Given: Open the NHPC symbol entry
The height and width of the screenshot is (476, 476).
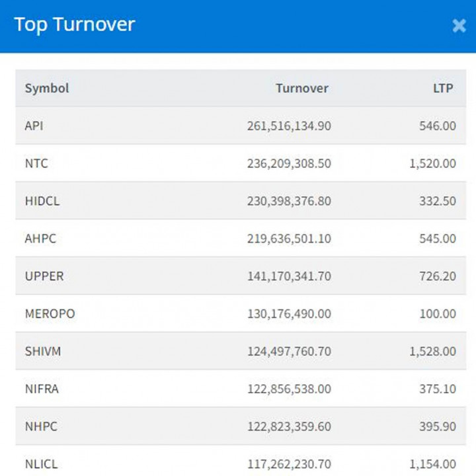Looking at the screenshot, I should [x=40, y=427].
